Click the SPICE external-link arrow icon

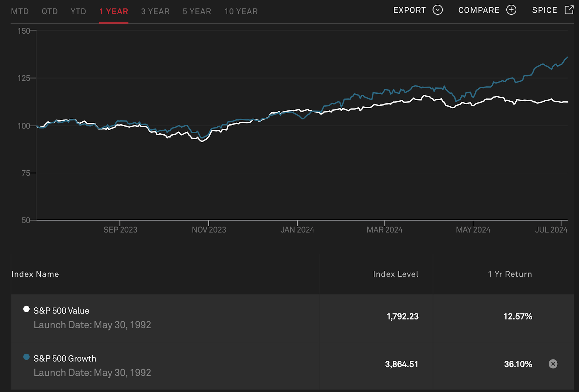pos(569,10)
